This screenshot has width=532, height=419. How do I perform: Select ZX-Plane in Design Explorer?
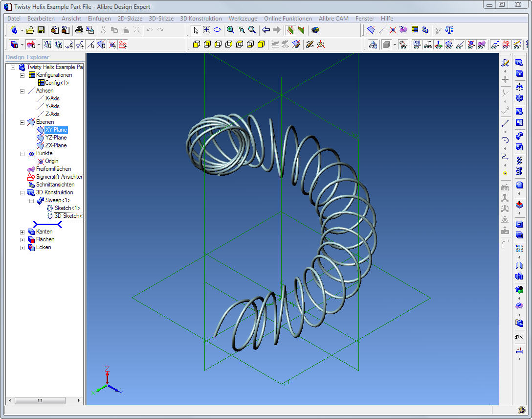point(56,145)
